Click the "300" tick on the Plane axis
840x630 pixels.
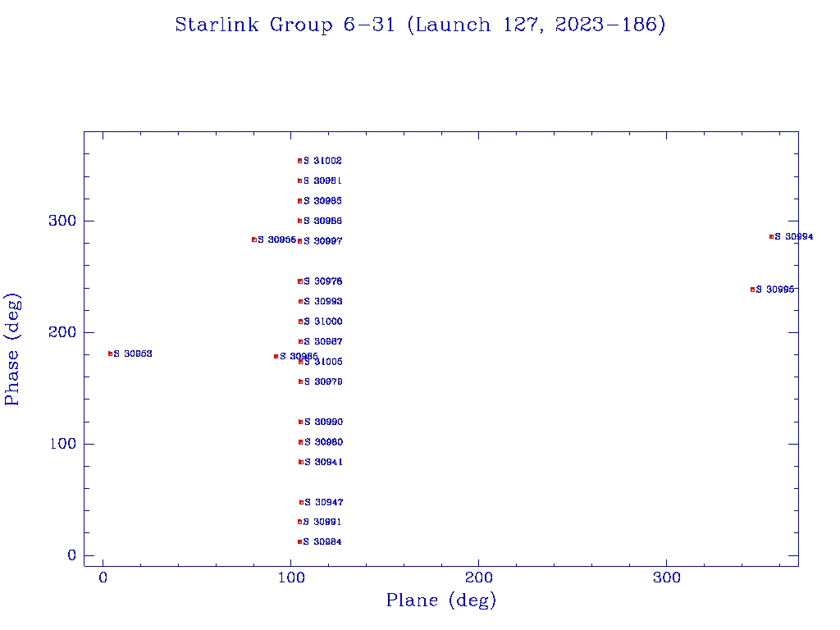[666, 577]
